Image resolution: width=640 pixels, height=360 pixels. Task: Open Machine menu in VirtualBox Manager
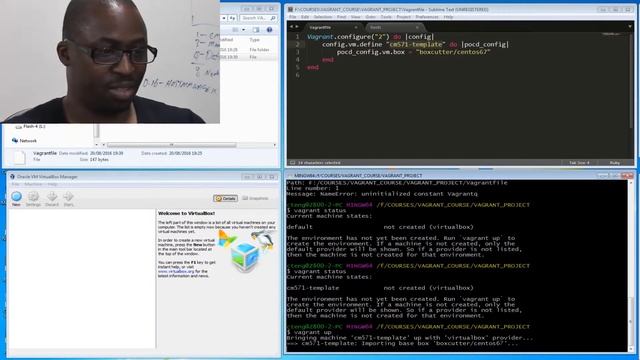[33, 184]
